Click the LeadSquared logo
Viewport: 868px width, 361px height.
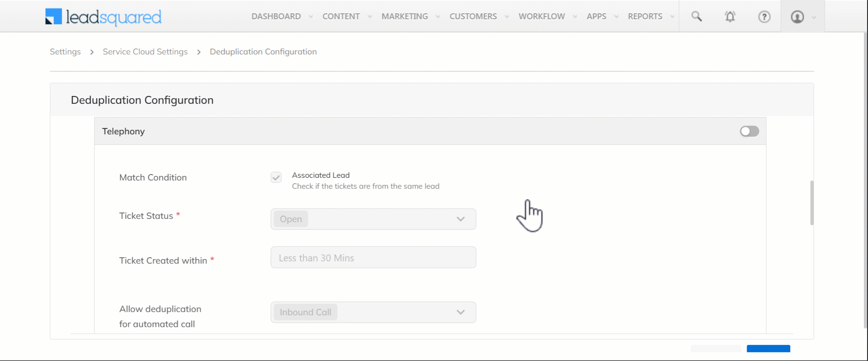tap(103, 17)
